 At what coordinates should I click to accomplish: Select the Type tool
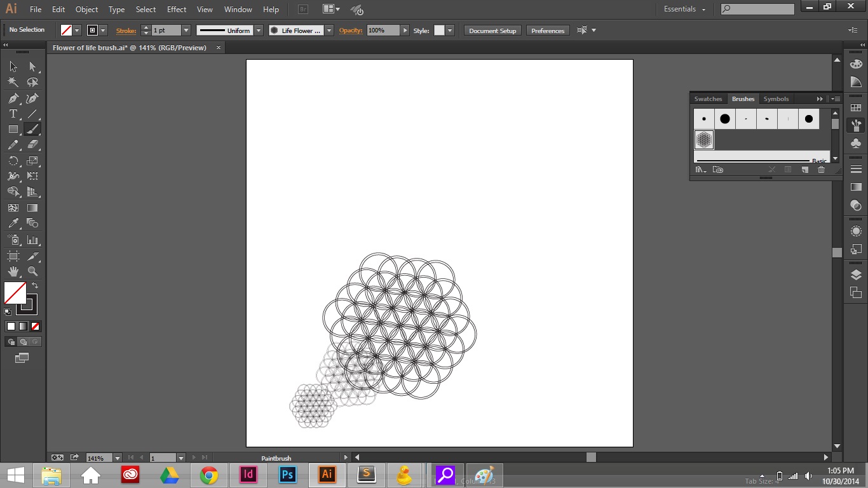[12, 114]
